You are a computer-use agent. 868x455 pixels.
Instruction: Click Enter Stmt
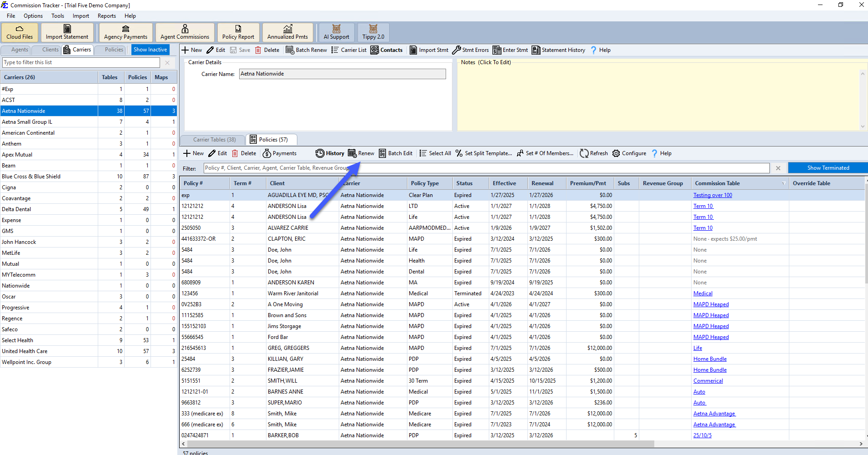pos(510,50)
